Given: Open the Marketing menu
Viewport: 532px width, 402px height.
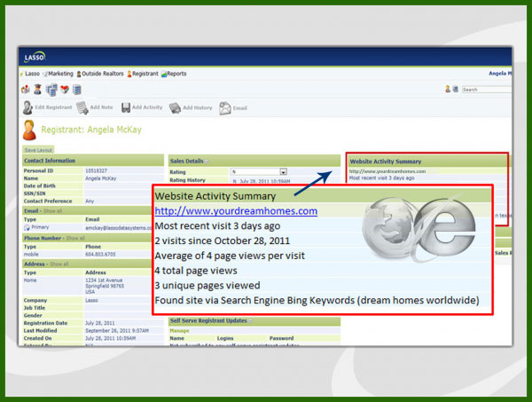Looking at the screenshot, I should click(60, 74).
